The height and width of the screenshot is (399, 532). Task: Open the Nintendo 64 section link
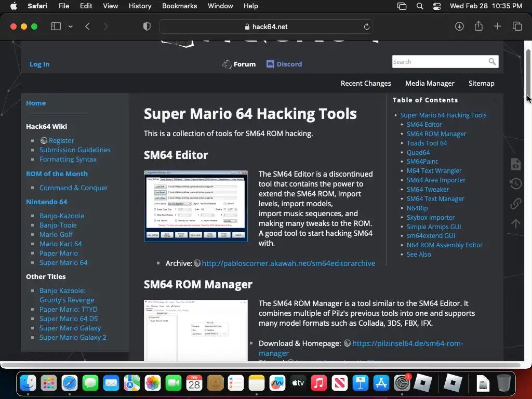[46, 202]
